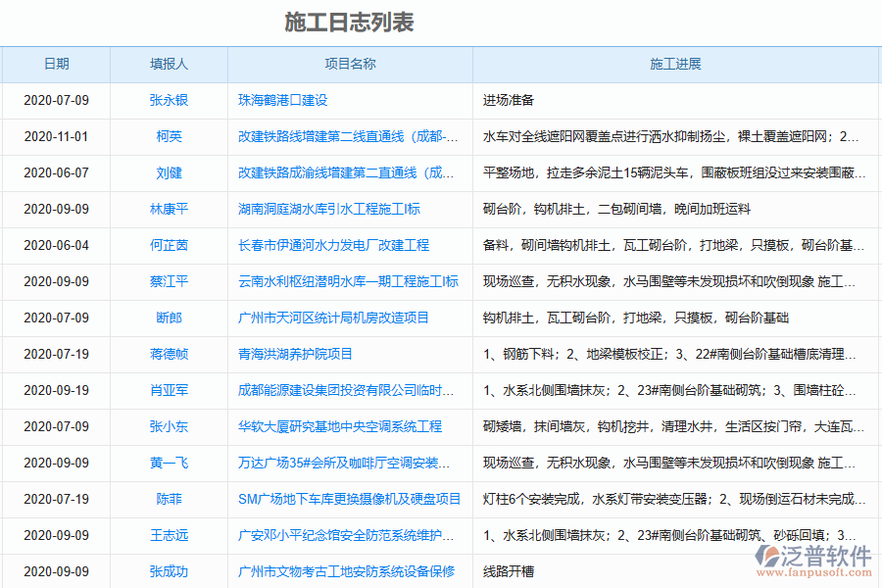Click reporter name 张永银
Viewport: 882px width, 588px height.
[169, 100]
